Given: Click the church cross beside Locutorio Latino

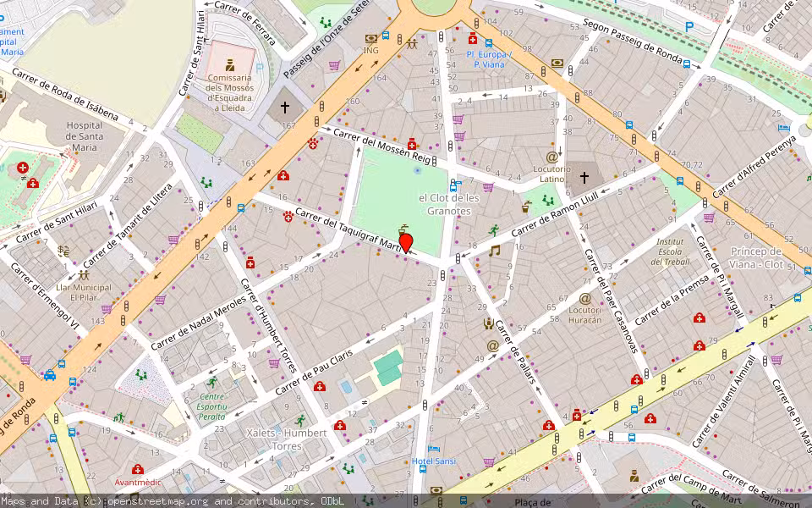Looking at the screenshot, I should coord(584,177).
